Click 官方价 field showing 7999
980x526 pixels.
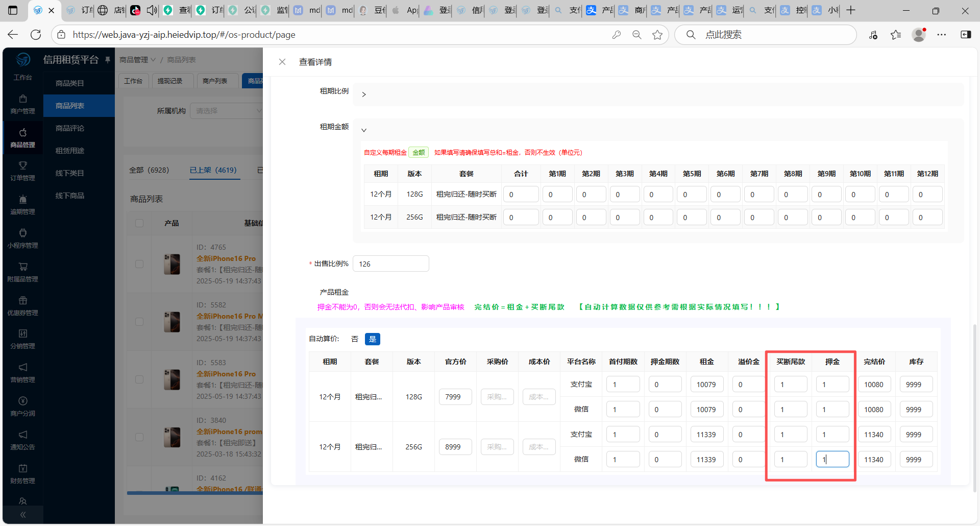point(455,397)
